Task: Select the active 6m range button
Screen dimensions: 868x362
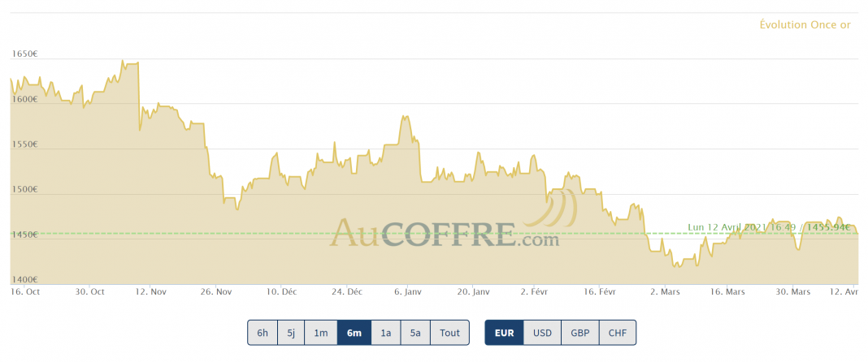Action: tap(354, 333)
